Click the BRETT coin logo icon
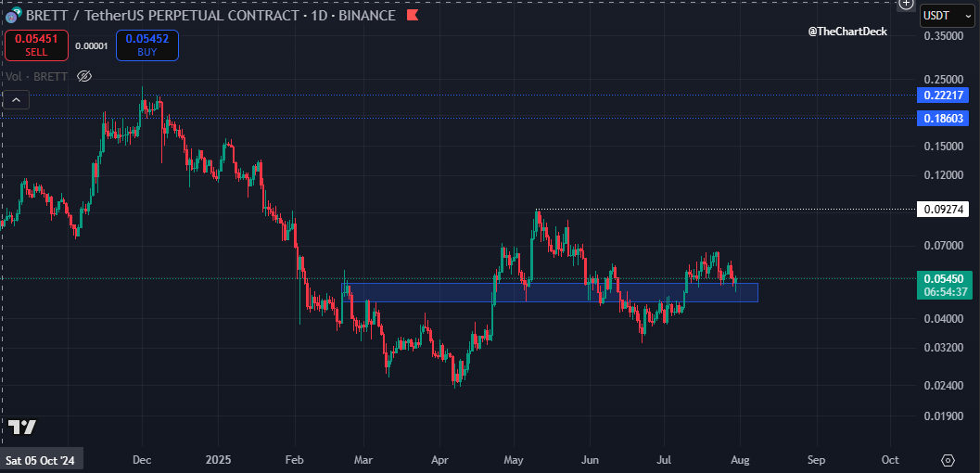 point(12,16)
